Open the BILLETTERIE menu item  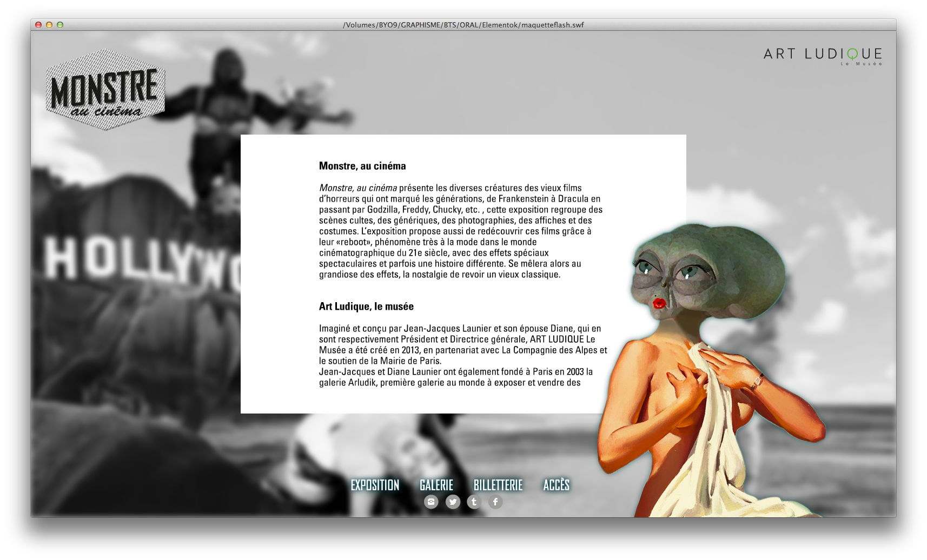498,485
